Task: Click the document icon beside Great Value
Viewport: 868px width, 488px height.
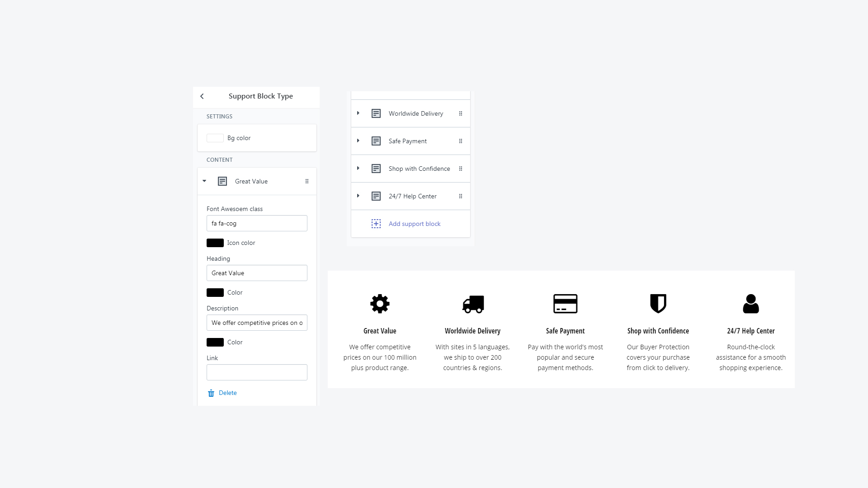Action: click(x=222, y=181)
